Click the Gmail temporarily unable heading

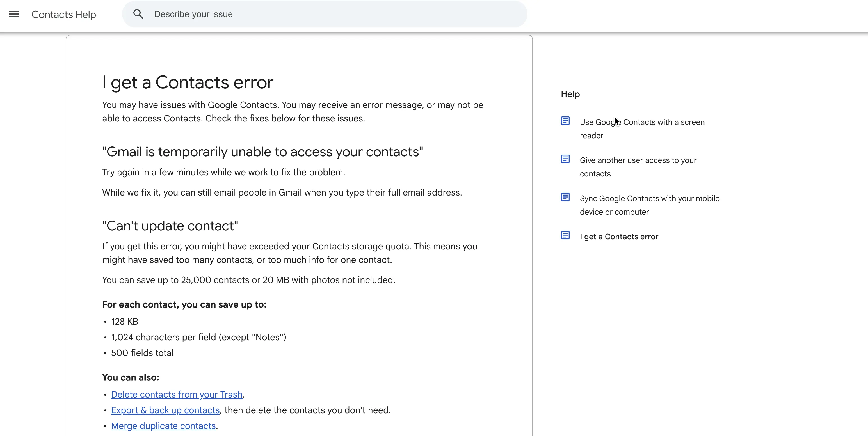pos(262,152)
